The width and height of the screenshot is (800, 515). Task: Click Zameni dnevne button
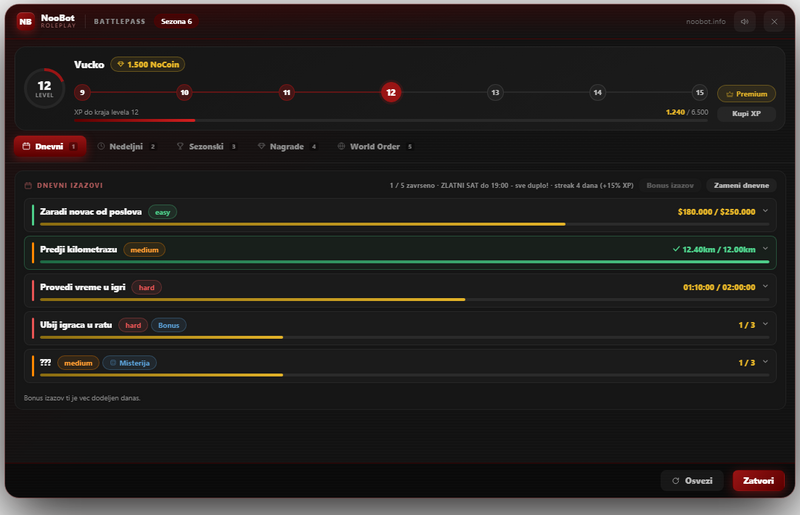pyautogui.click(x=741, y=185)
